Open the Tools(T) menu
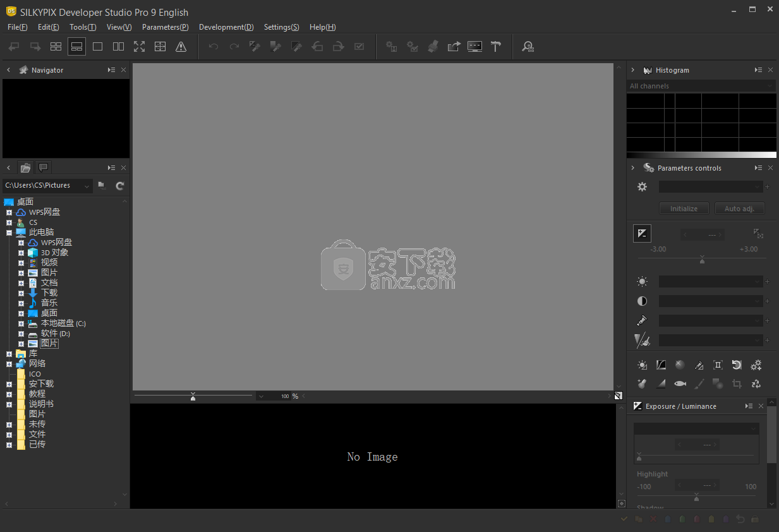The height and width of the screenshot is (532, 779). pyautogui.click(x=83, y=27)
